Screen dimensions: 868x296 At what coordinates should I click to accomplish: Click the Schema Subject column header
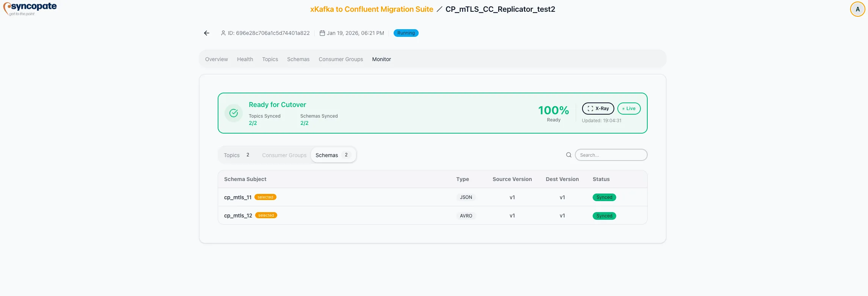[x=245, y=179]
